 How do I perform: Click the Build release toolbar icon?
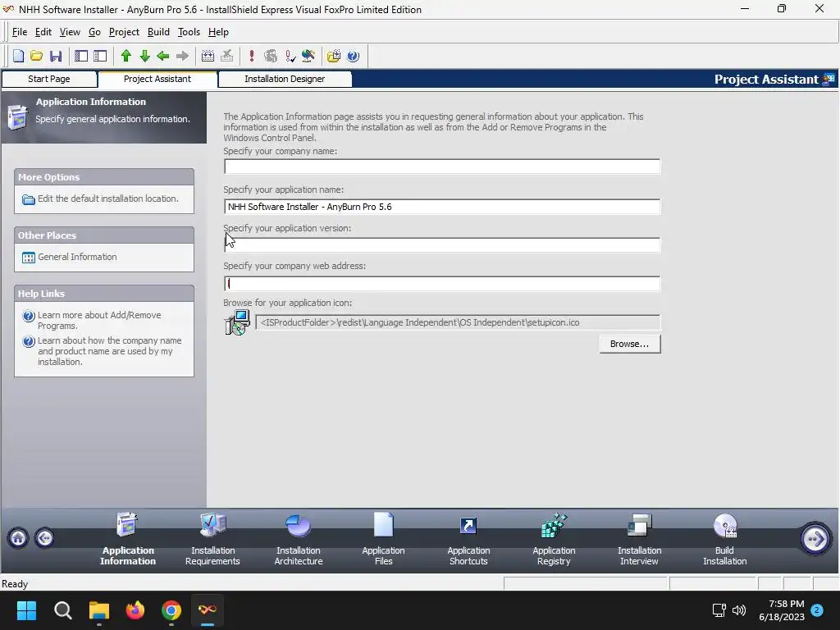point(208,56)
